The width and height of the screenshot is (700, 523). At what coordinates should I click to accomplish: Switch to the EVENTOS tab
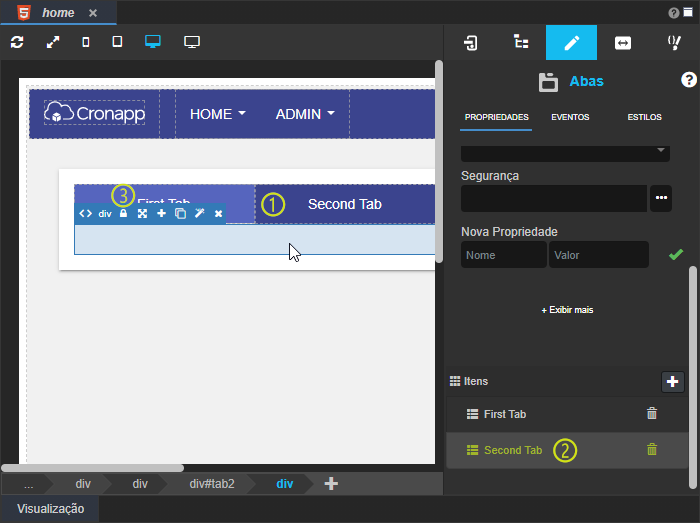pyautogui.click(x=570, y=117)
